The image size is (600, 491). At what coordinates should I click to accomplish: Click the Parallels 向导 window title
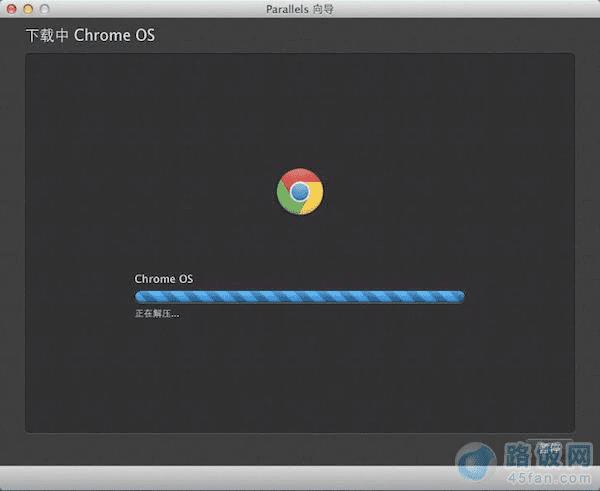[x=300, y=9]
